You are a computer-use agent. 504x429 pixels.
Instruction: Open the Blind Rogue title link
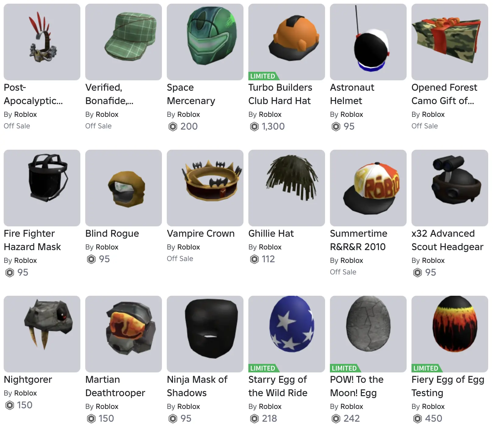click(112, 233)
